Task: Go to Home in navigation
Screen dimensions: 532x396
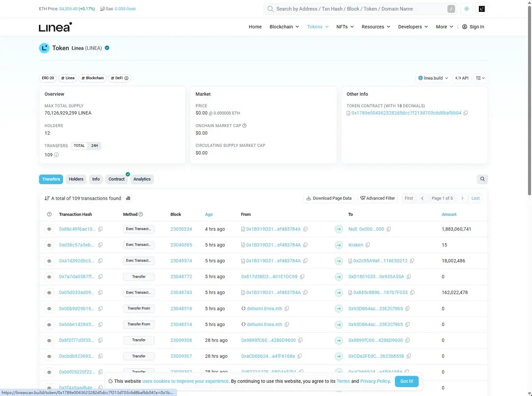Action: [255, 27]
